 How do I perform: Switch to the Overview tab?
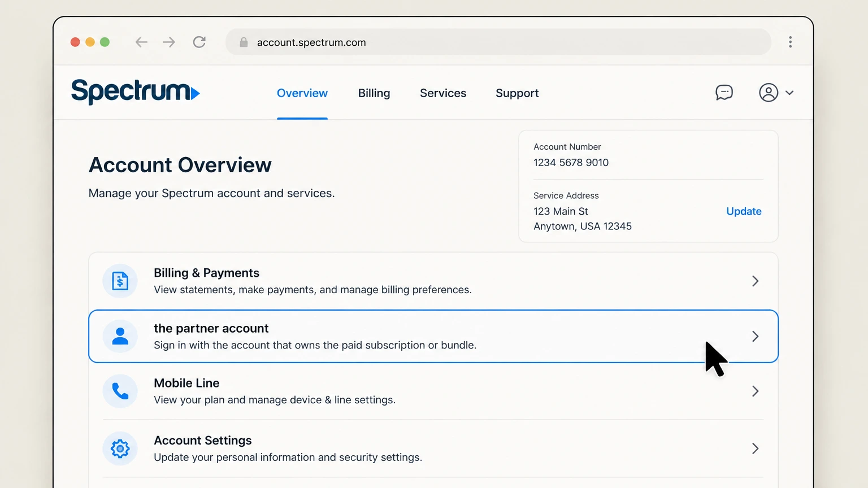[x=302, y=93]
